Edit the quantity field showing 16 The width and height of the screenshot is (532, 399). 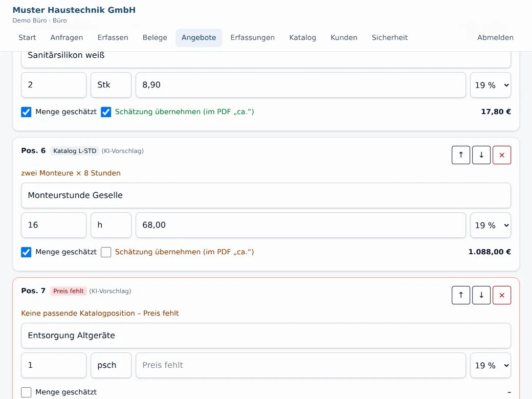[x=54, y=225]
